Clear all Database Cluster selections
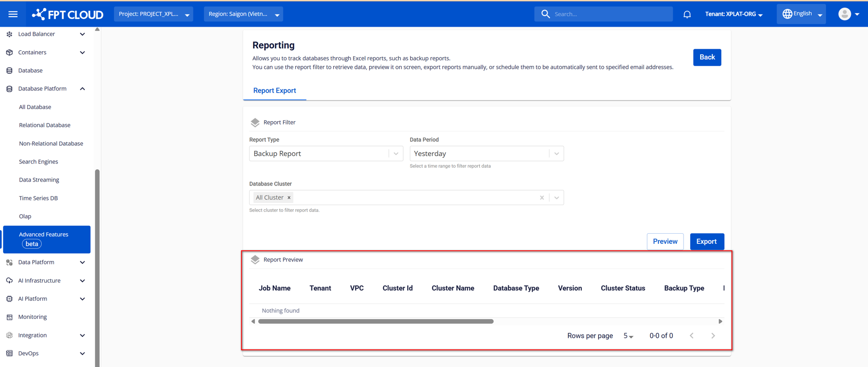 pos(542,198)
